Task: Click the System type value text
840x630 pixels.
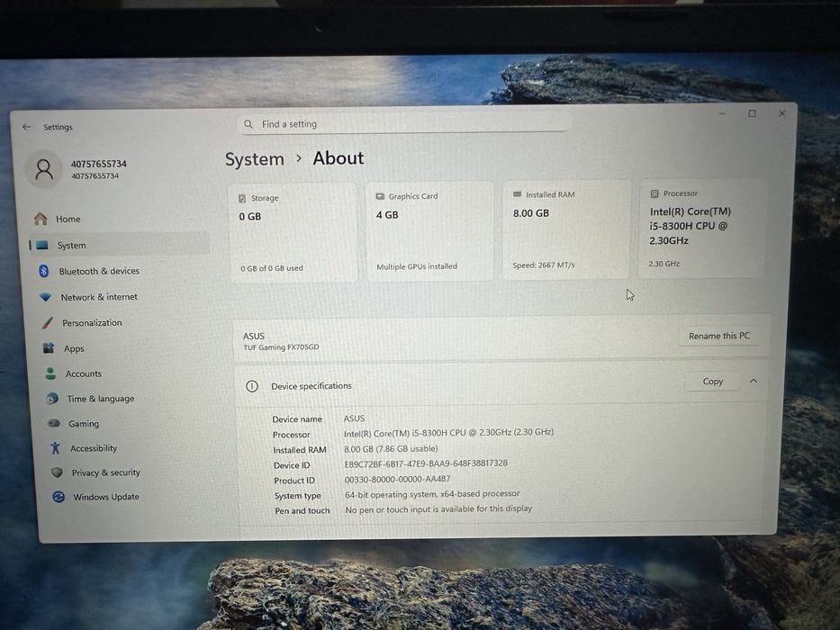Action: click(x=432, y=494)
